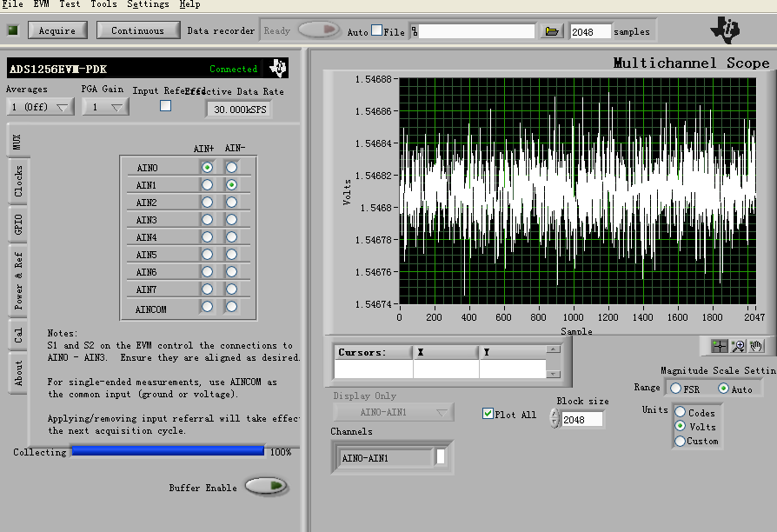This screenshot has width=777, height=532.
Task: Enable the Input Referred checkbox
Action: click(165, 106)
